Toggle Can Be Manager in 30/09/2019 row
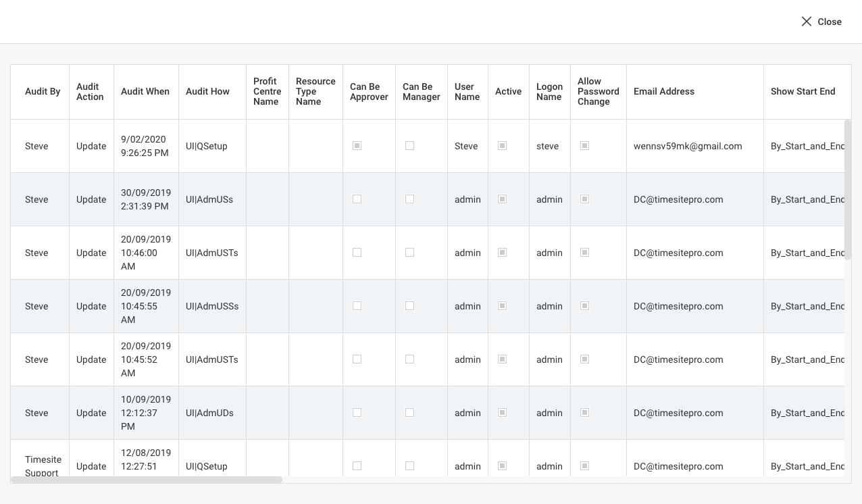Viewport: 862px width, 504px height. [x=409, y=199]
